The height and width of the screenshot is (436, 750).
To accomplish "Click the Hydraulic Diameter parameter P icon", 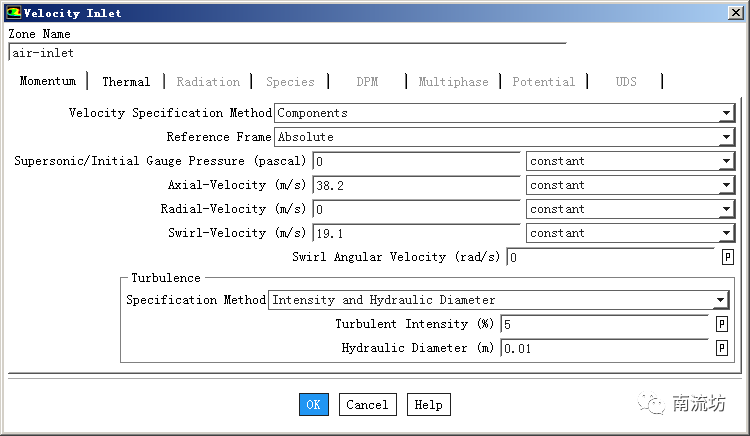I will click(721, 348).
